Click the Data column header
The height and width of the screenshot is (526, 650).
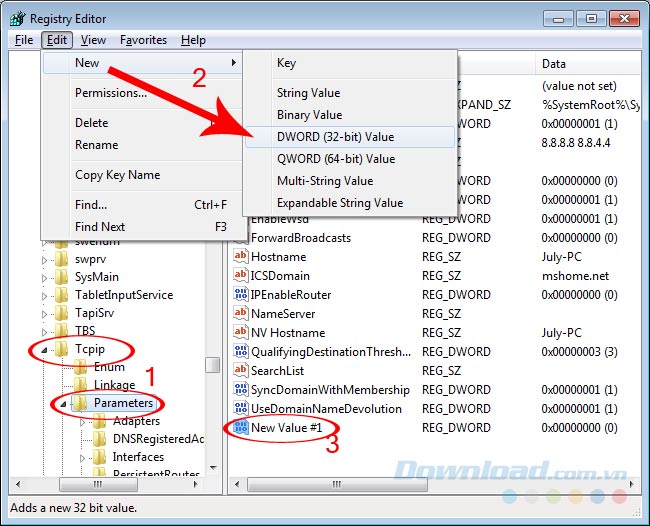588,64
